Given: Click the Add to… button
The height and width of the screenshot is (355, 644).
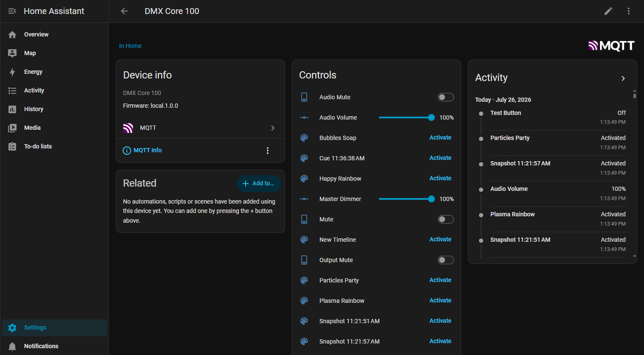Looking at the screenshot, I should coord(258,183).
